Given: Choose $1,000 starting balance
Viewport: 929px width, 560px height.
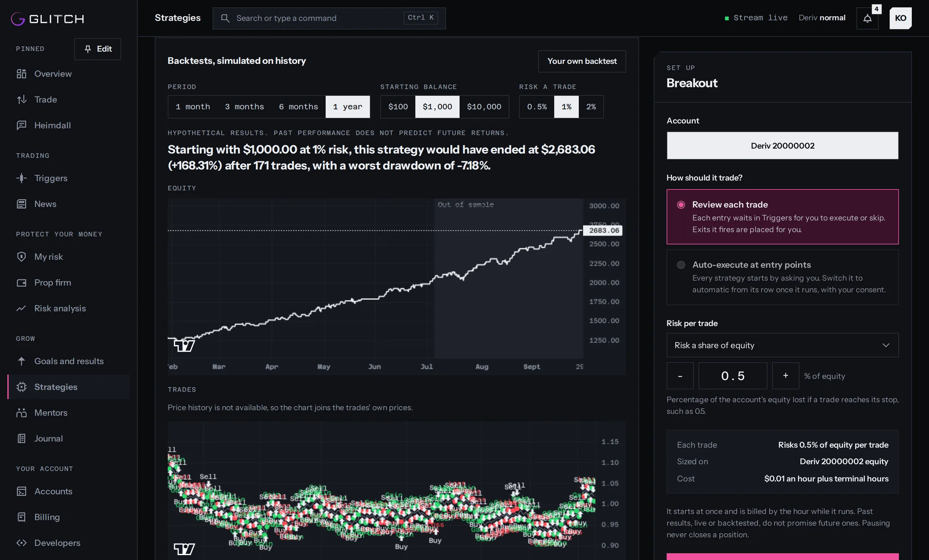Looking at the screenshot, I should 437,107.
